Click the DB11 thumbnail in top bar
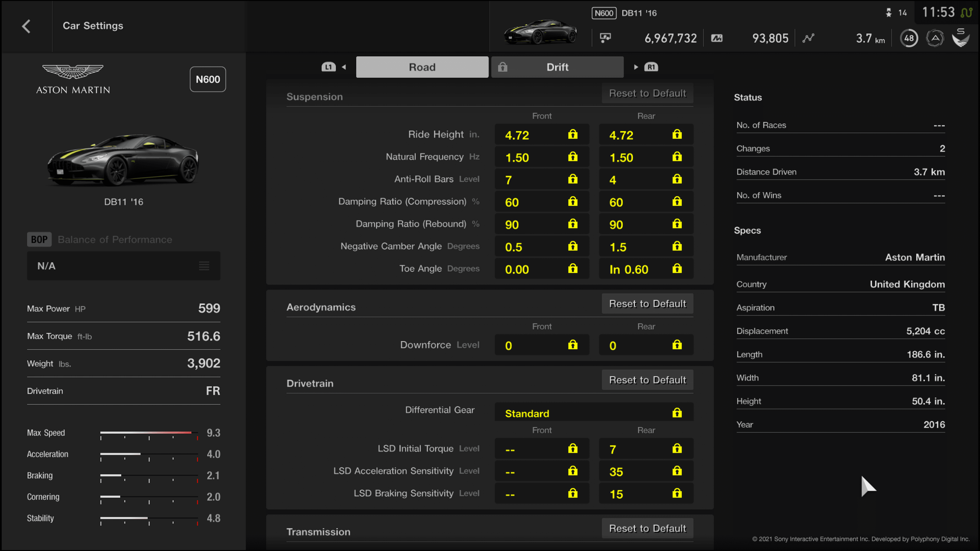The image size is (980, 551). pyautogui.click(x=540, y=32)
